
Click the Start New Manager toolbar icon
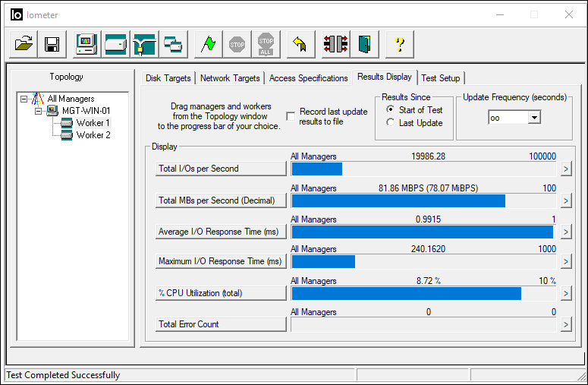coord(86,44)
